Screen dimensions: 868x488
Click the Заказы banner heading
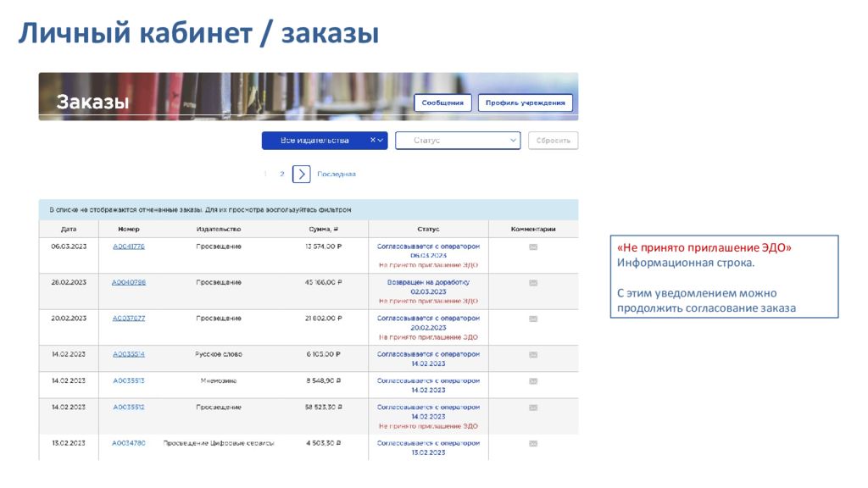[x=92, y=102]
